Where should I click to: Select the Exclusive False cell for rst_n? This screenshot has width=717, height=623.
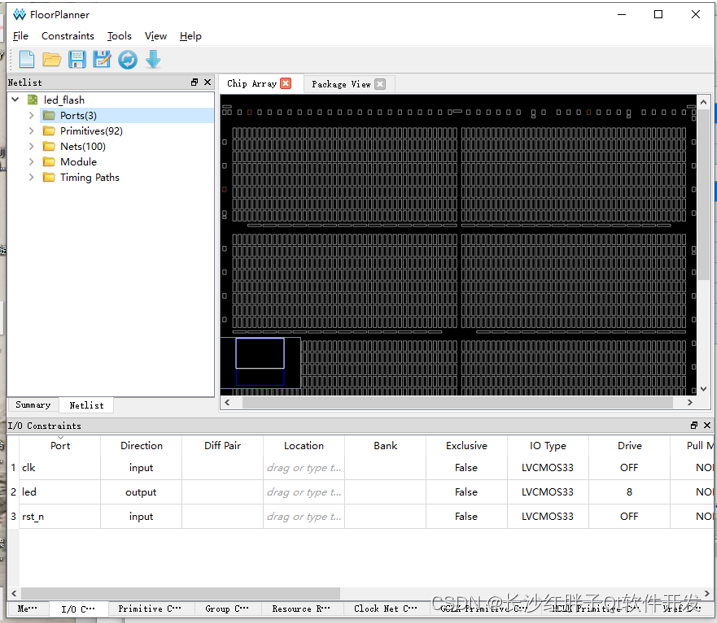(466, 516)
